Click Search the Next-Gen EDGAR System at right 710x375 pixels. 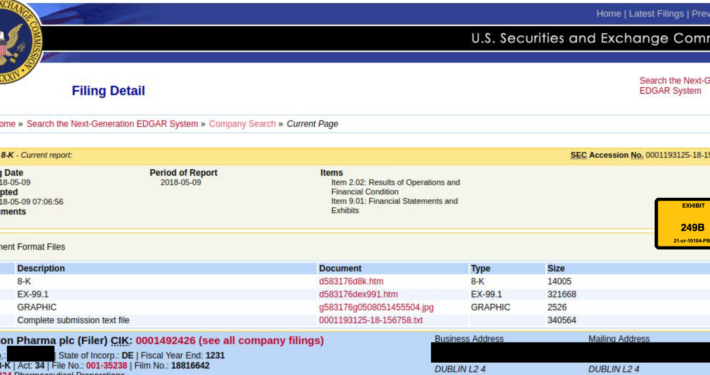click(674, 86)
